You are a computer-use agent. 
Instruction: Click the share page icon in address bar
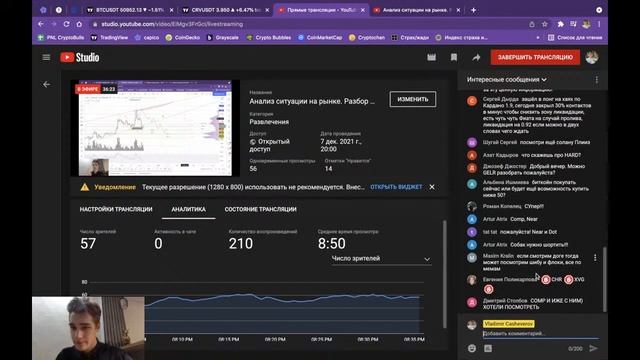532,24
